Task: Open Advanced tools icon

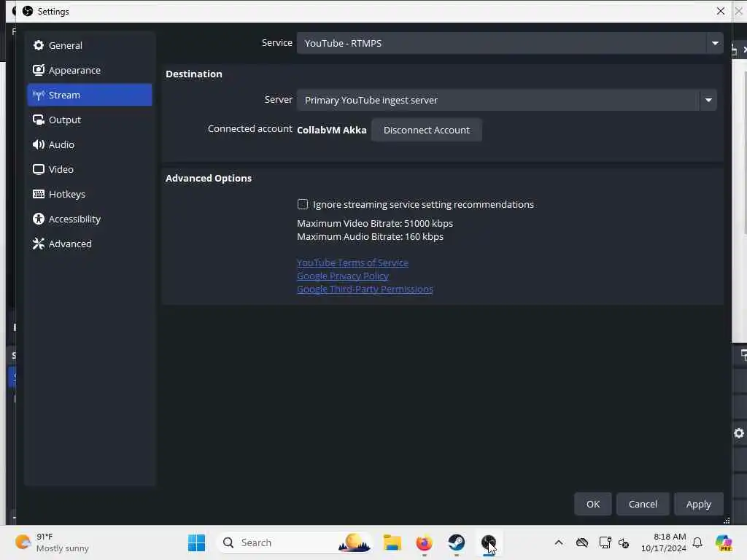Action: tap(39, 244)
